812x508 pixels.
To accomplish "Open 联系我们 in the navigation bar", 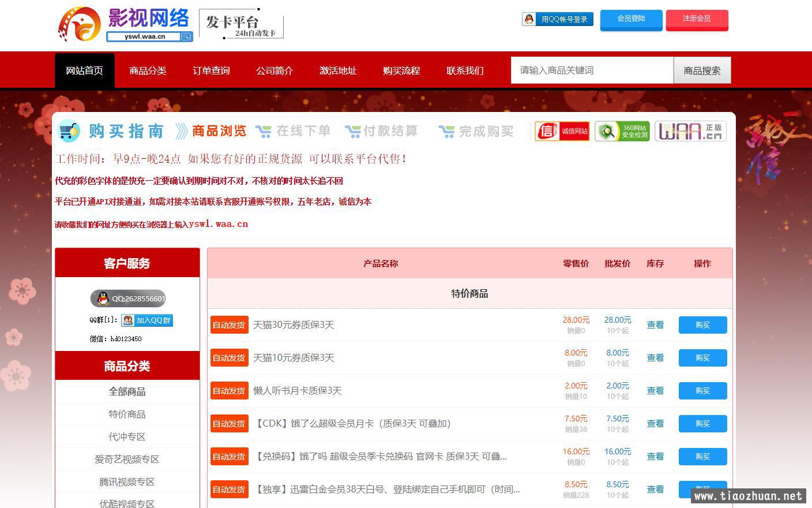I will (465, 70).
